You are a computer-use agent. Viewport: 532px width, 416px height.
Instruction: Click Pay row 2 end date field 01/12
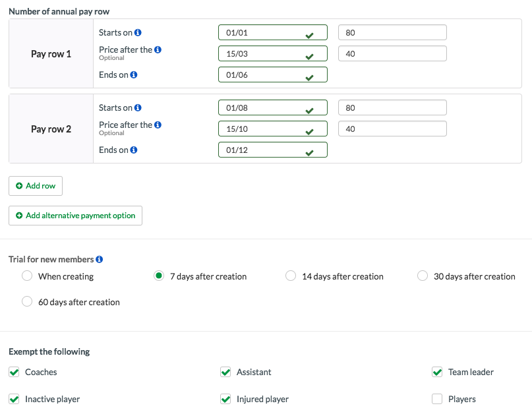coord(273,150)
